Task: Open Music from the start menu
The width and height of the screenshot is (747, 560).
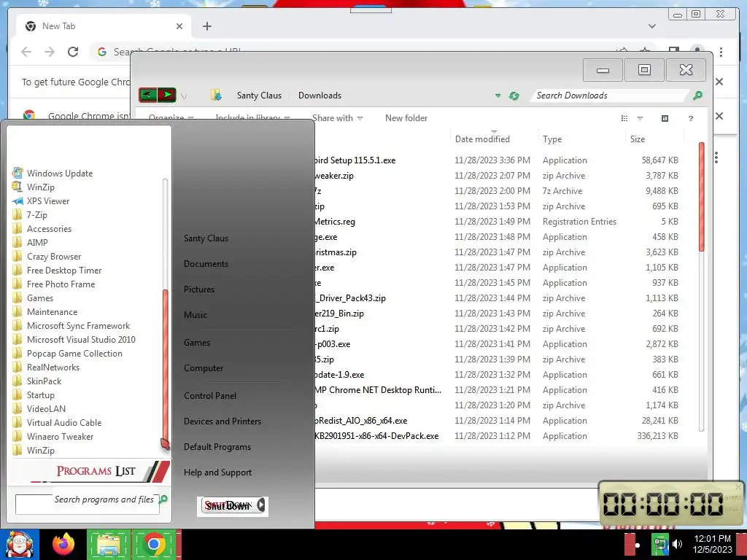Action: pyautogui.click(x=196, y=315)
